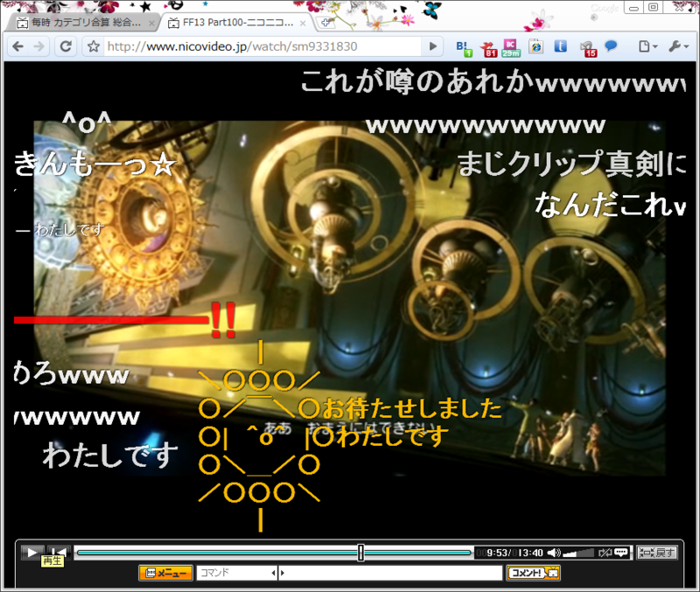Go forward to the next page
This screenshot has height=592, width=700.
tap(39, 46)
